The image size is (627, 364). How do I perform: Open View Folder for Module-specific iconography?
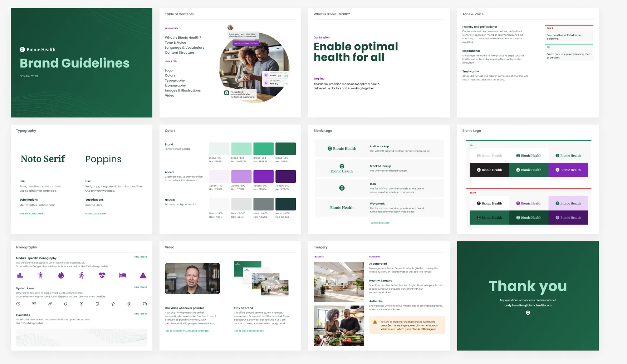coord(141,257)
